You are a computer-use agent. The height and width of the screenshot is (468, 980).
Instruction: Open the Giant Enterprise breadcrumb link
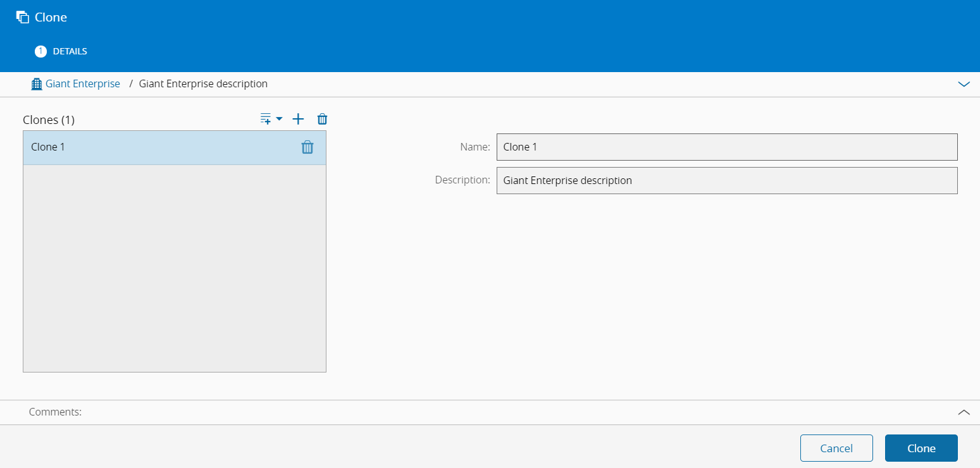point(82,83)
